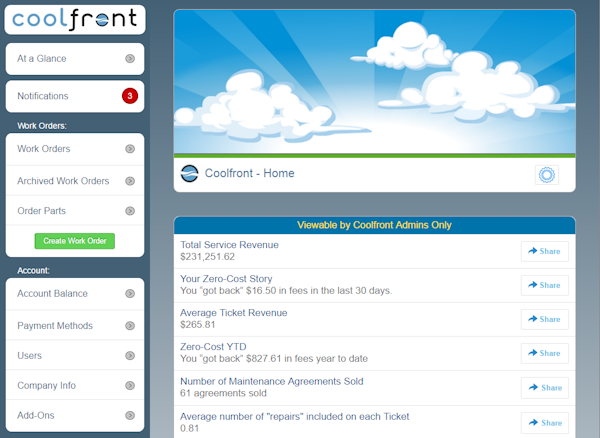
Task: Click the Coolfront logo at top left
Action: (x=75, y=20)
